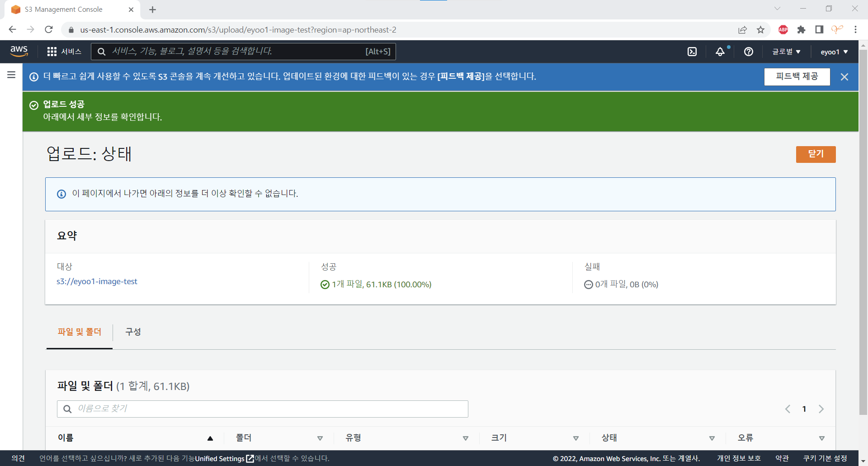Image resolution: width=868 pixels, height=466 pixels.
Task: Click the orange 닫기 button
Action: 816,154
